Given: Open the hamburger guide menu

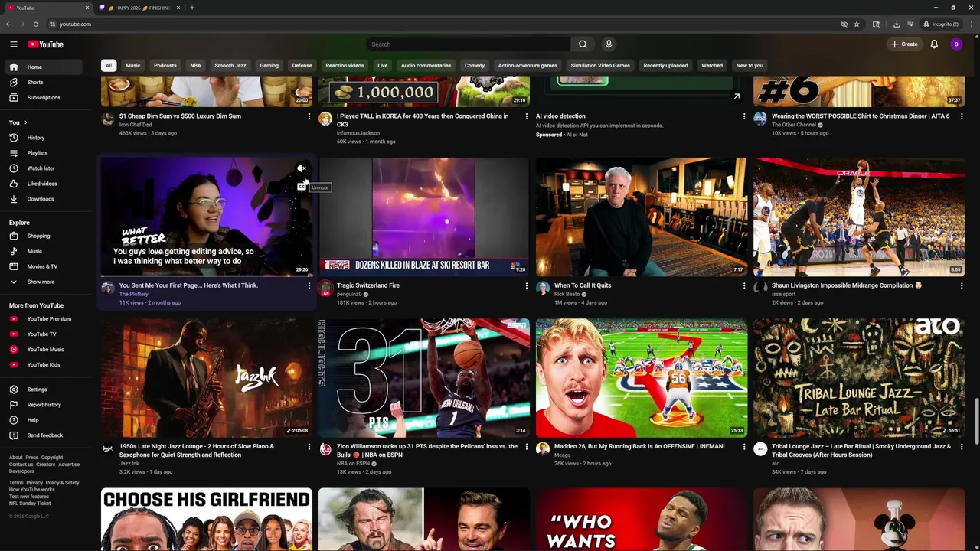Looking at the screenshot, I should click(13, 44).
